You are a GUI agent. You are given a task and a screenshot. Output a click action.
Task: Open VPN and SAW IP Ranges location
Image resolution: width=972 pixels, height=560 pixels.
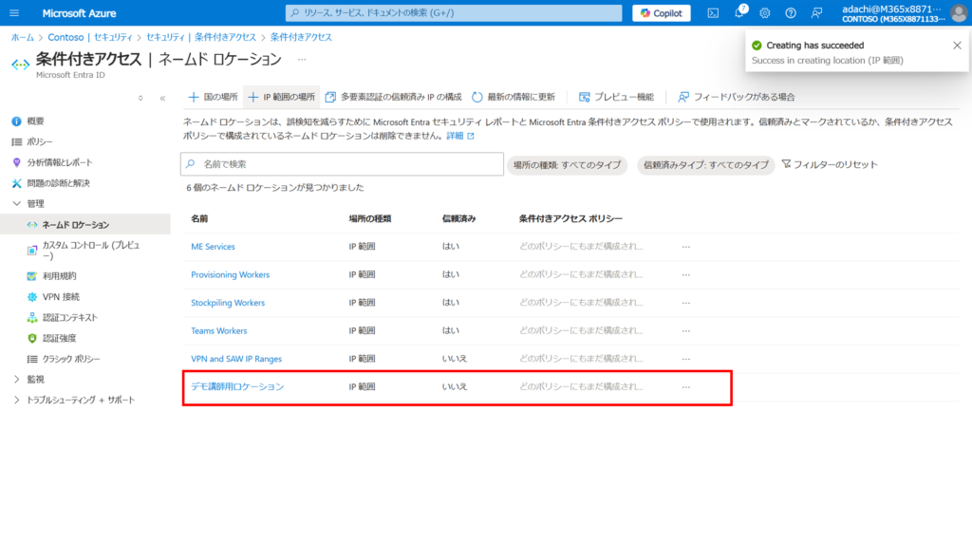(x=236, y=359)
